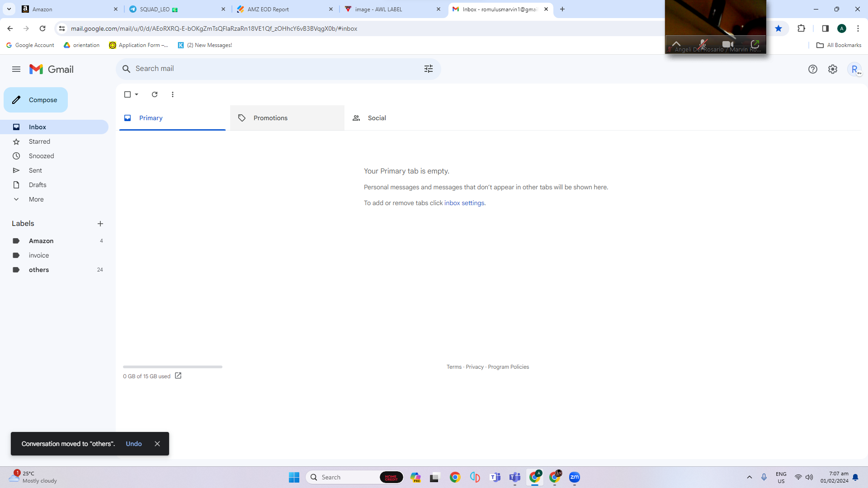Open the Zoom app in taskbar
The image size is (868, 488).
(x=574, y=477)
